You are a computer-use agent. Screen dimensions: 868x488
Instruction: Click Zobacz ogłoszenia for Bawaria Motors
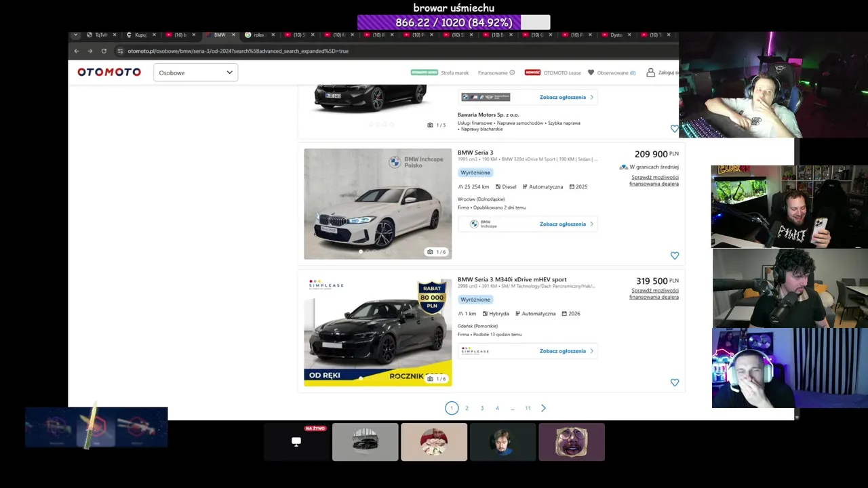click(566, 97)
